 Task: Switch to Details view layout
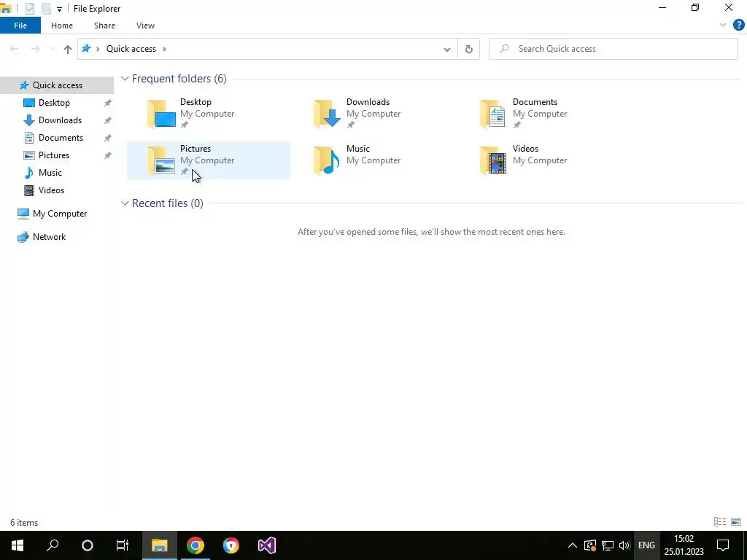coord(720,522)
